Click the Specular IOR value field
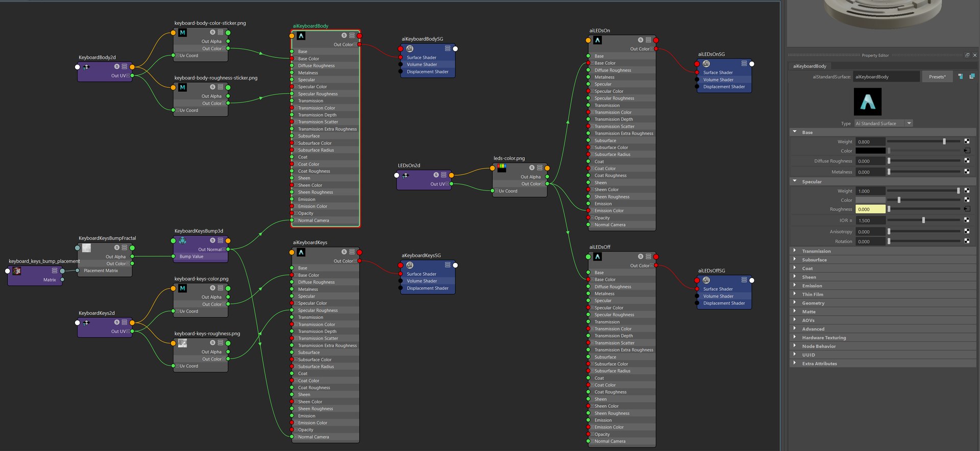The height and width of the screenshot is (451, 980). (870, 220)
